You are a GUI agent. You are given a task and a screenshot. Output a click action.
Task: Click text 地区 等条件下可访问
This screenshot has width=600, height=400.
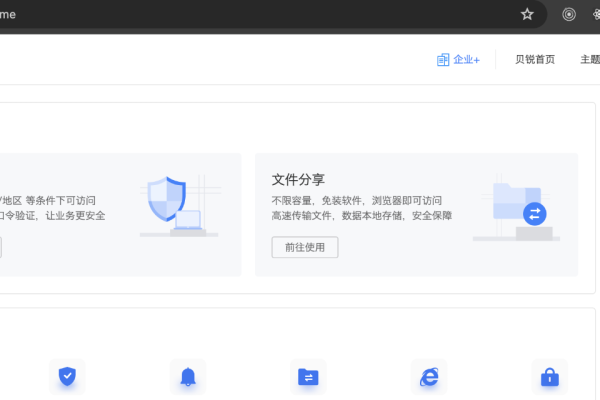point(49,201)
